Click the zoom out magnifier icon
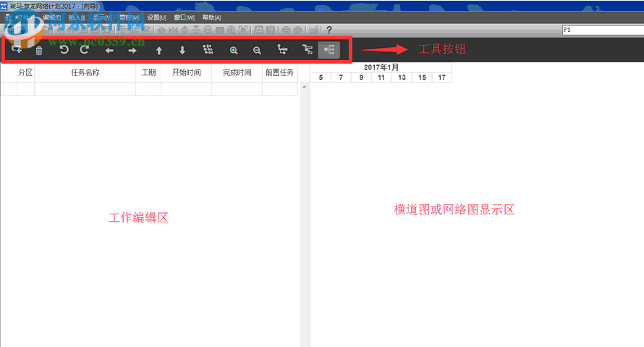644x347 pixels. point(257,50)
